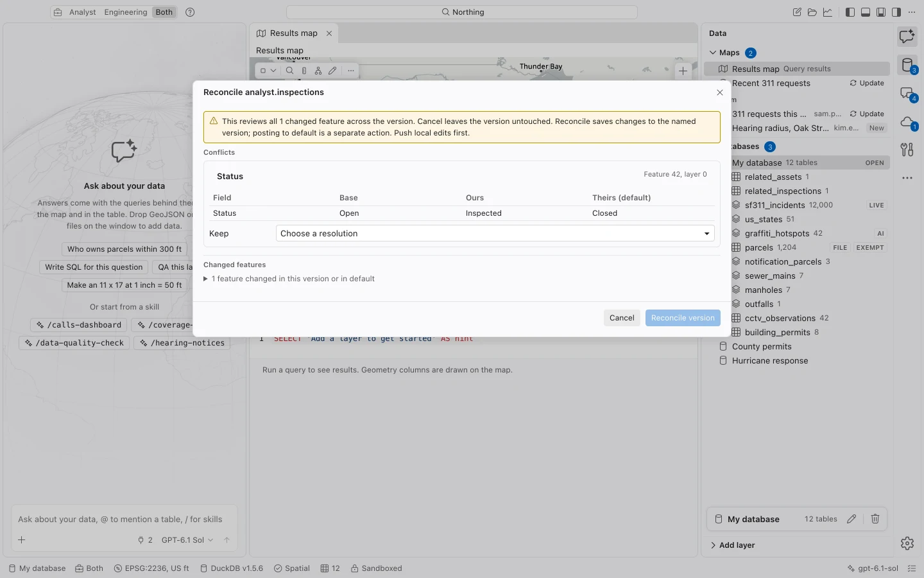The image size is (924, 578).
Task: Open the tools wrench icon in right sidebar
Action: coord(907,150)
